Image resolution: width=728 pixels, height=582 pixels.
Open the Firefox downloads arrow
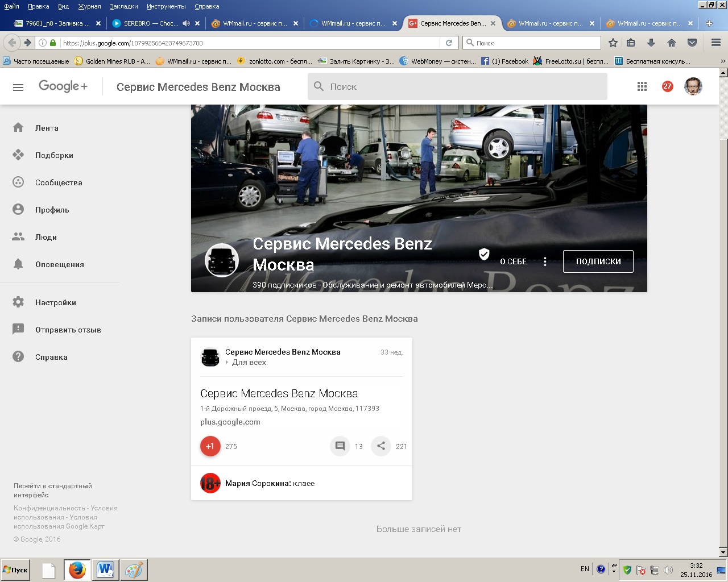tap(651, 43)
